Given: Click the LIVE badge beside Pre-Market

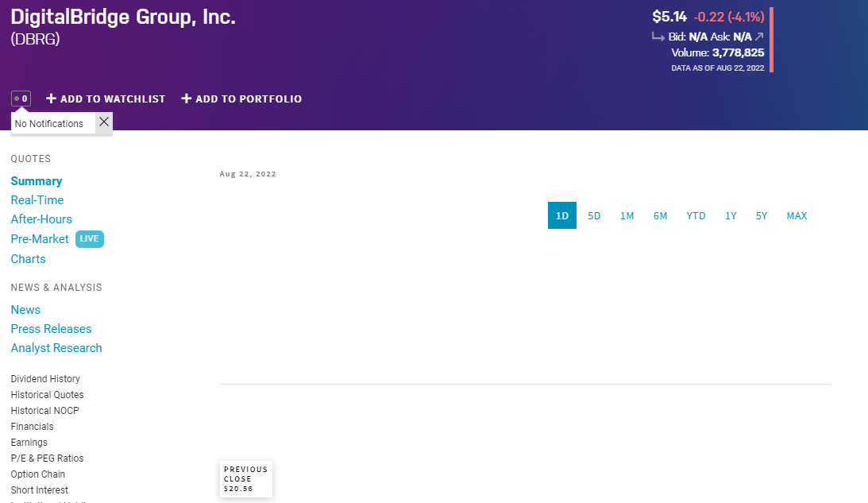Looking at the screenshot, I should (89, 239).
